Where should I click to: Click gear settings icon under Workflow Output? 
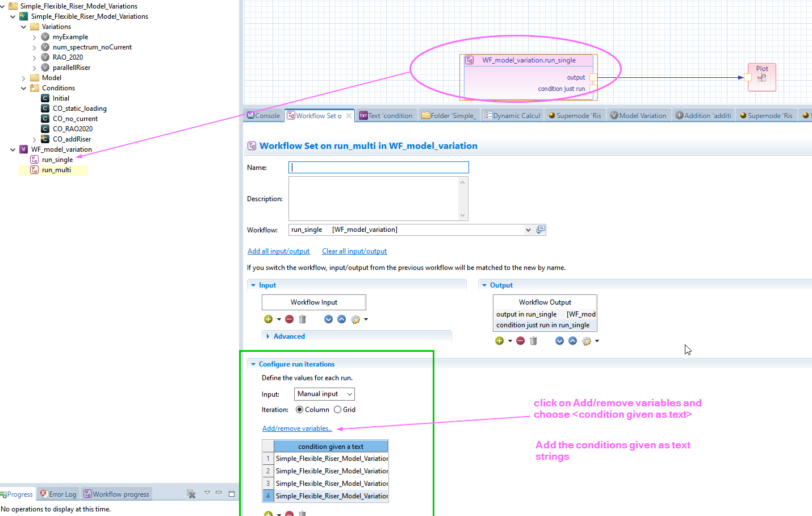click(x=587, y=341)
